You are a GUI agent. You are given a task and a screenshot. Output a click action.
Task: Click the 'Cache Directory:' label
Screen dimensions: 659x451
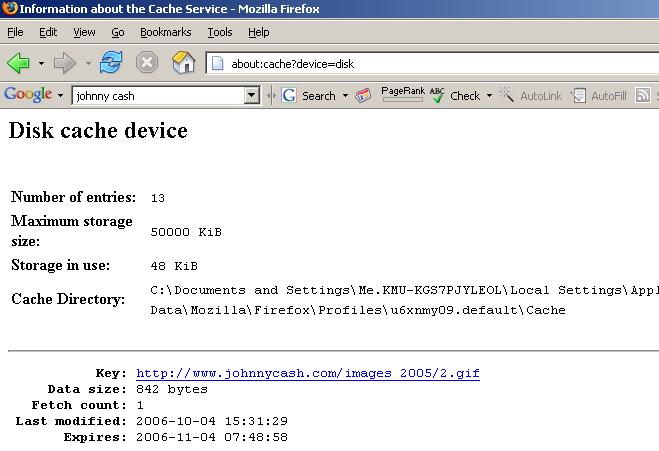click(68, 299)
